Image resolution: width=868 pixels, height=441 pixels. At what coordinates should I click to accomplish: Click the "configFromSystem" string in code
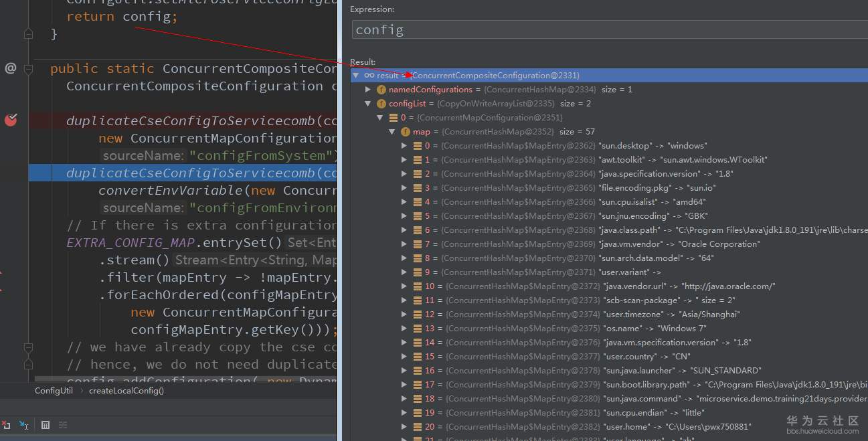tap(262, 155)
